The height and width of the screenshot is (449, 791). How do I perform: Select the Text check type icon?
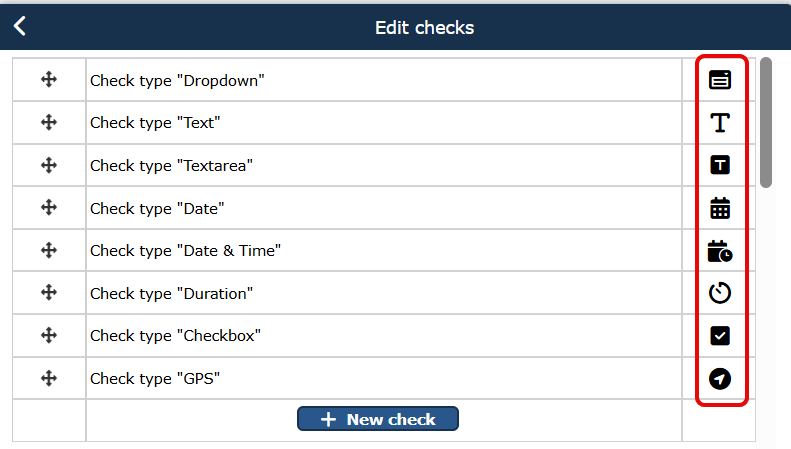pyautogui.click(x=720, y=123)
